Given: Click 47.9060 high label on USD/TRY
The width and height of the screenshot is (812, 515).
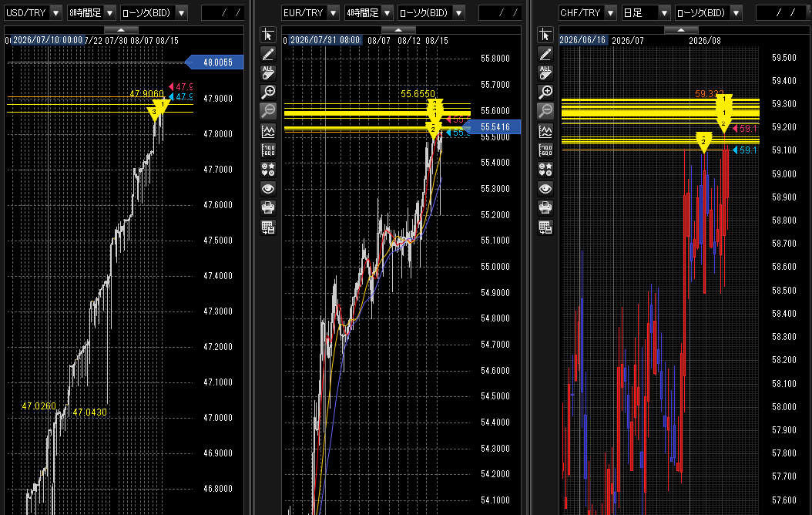Looking at the screenshot, I should (x=146, y=94).
